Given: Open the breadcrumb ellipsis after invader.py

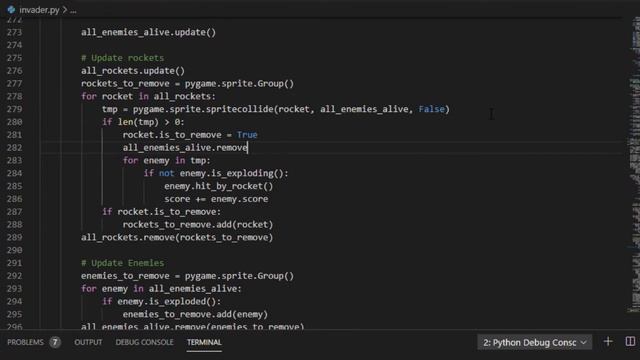Looking at the screenshot, I should (x=73, y=10).
